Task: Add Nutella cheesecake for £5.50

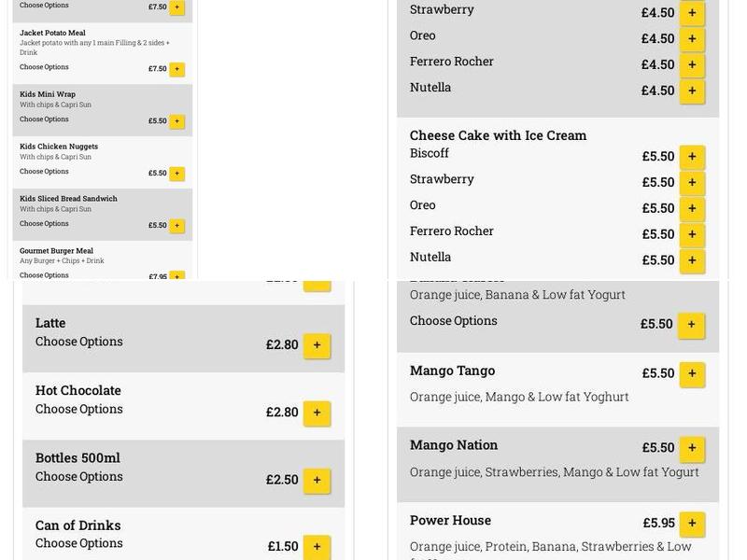Action: pos(691,260)
